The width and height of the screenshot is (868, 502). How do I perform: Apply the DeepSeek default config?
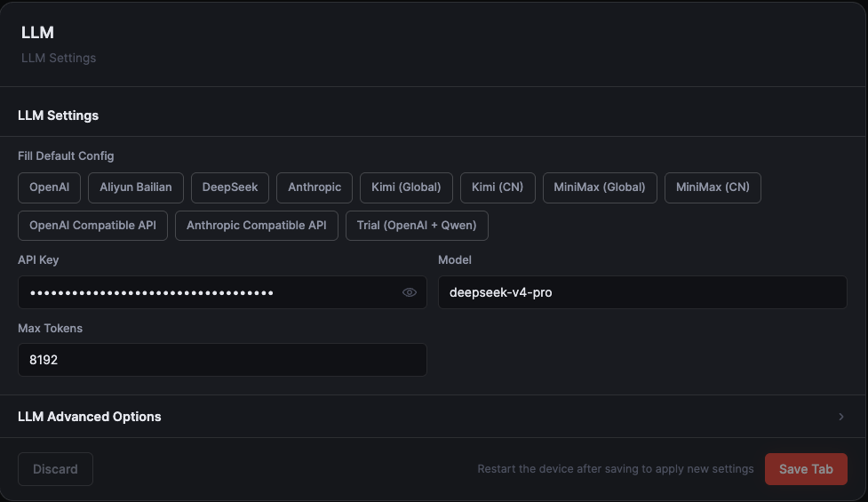pos(230,187)
